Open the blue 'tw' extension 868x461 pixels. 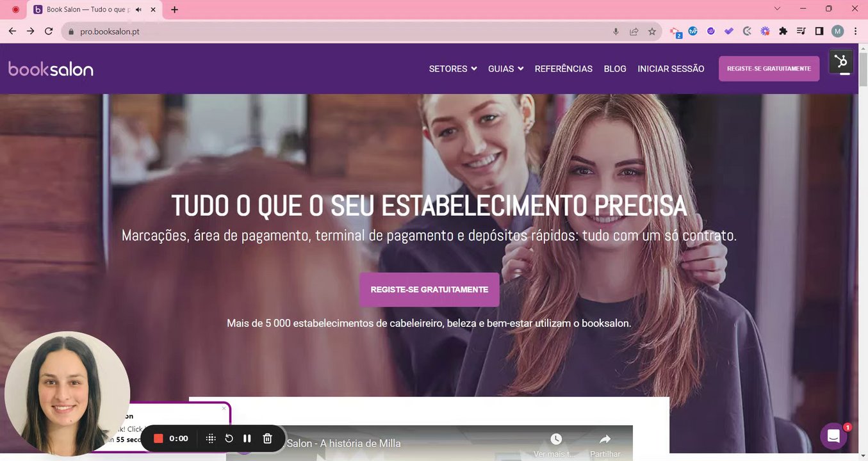click(693, 31)
